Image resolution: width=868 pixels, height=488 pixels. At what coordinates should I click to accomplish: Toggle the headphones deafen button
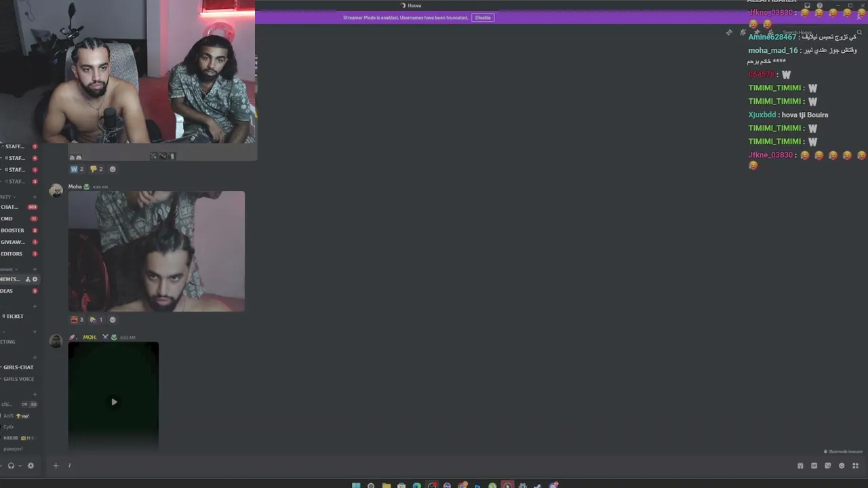coord(11,466)
